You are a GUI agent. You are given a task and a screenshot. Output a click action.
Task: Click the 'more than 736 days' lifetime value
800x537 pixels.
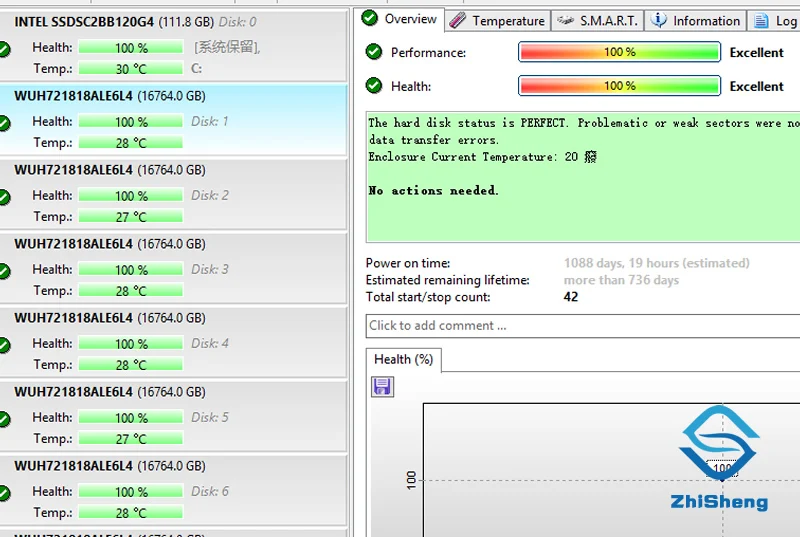coord(621,280)
